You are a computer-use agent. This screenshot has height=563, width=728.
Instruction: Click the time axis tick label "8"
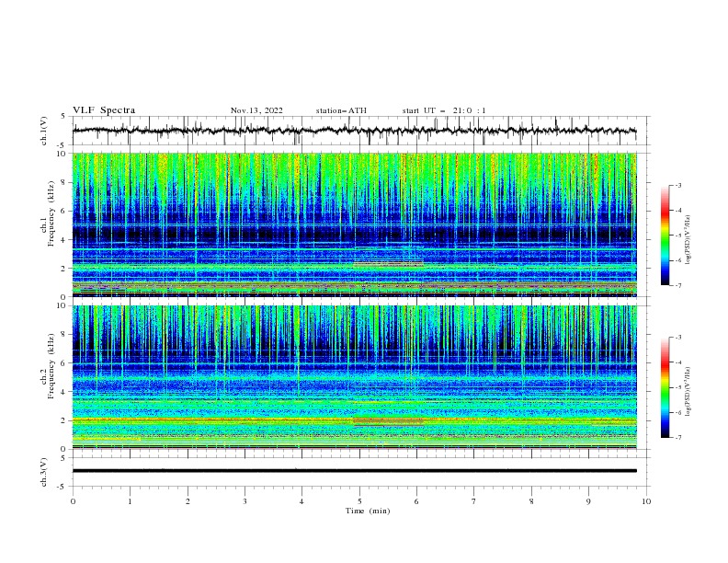click(531, 501)
